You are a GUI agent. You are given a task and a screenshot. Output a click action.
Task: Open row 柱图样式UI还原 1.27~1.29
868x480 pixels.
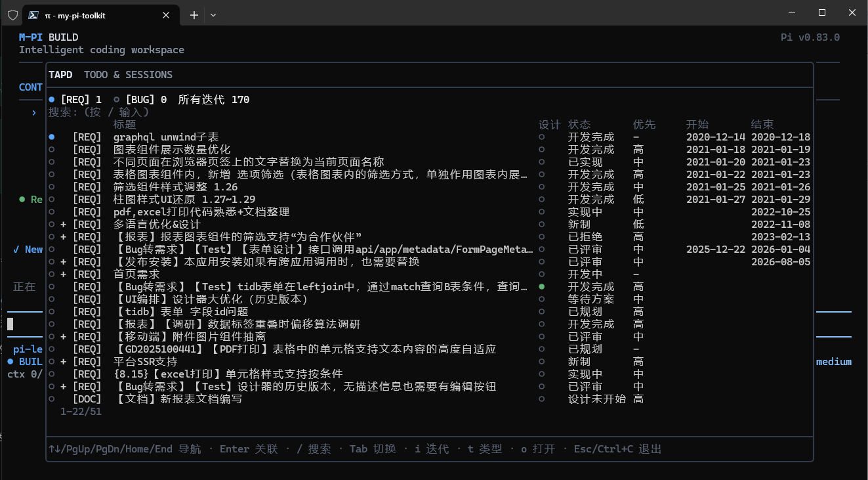click(x=430, y=200)
